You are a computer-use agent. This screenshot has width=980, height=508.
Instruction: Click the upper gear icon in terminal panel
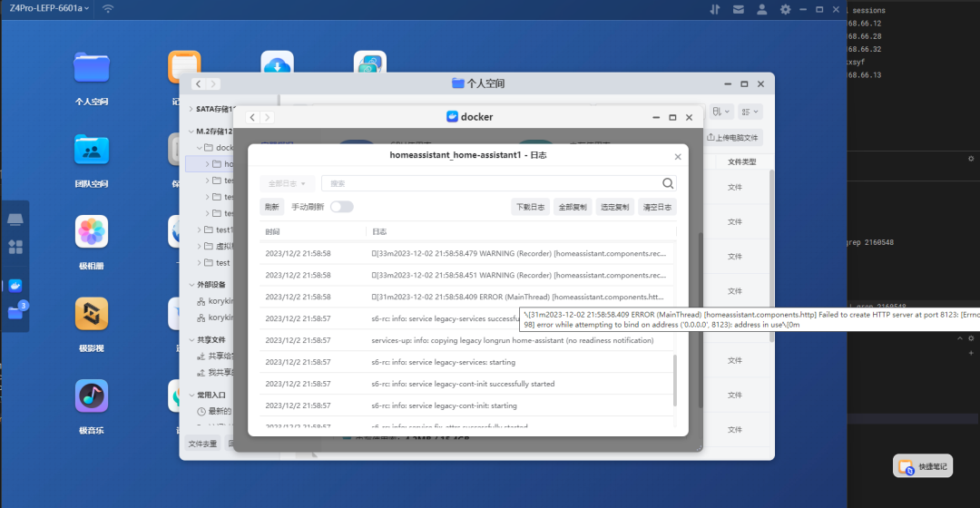pyautogui.click(x=971, y=159)
